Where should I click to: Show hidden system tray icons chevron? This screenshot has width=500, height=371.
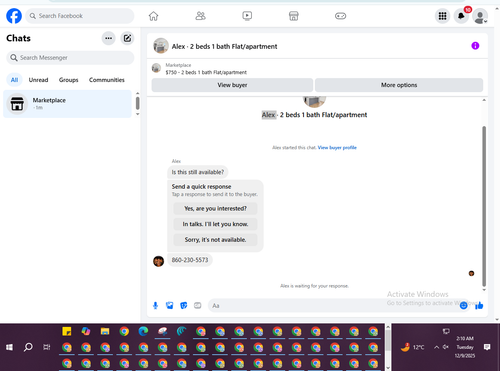click(x=436, y=347)
